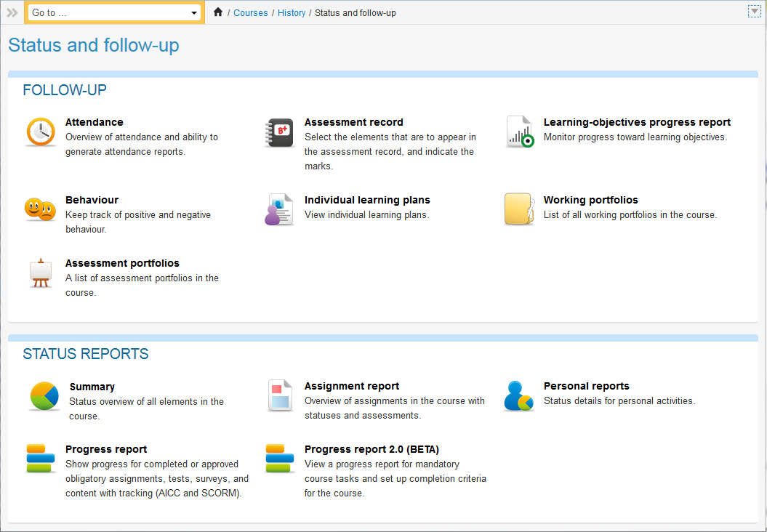Screen dimensions: 767x532
Task: Click the Working portfolios folder icon
Action: click(519, 209)
